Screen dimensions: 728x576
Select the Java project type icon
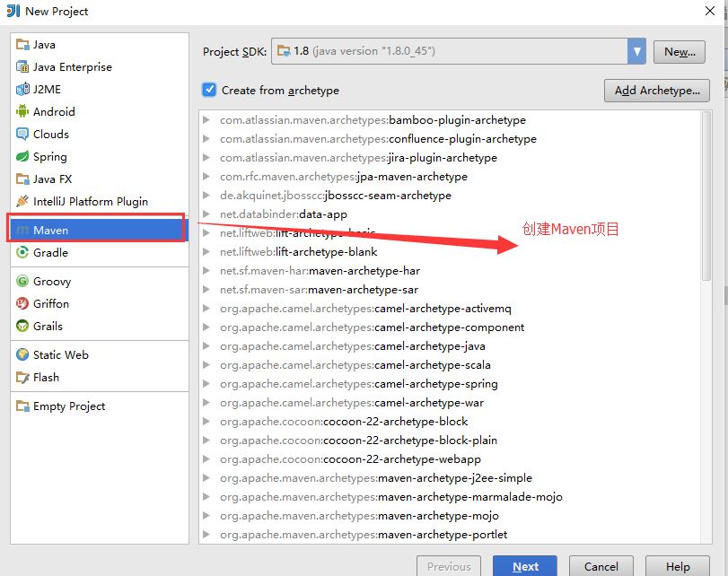point(22,45)
